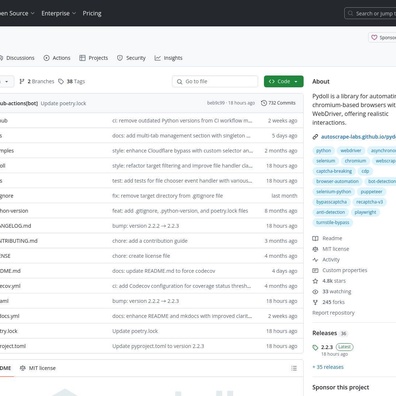Viewport: 396px width, 396px height.
Task: Open the Enterprise dropdown menu
Action: (59, 13)
